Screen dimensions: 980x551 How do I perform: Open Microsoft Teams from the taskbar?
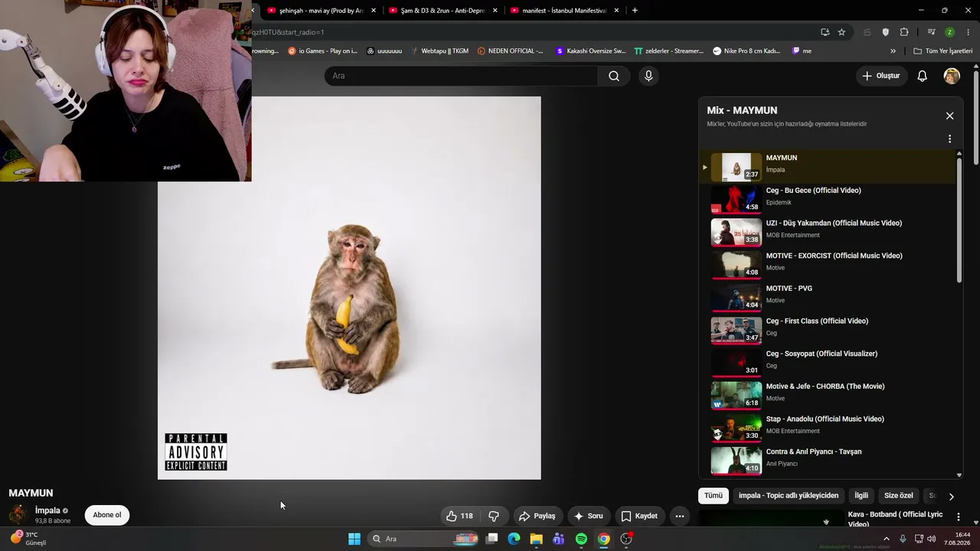click(559, 539)
